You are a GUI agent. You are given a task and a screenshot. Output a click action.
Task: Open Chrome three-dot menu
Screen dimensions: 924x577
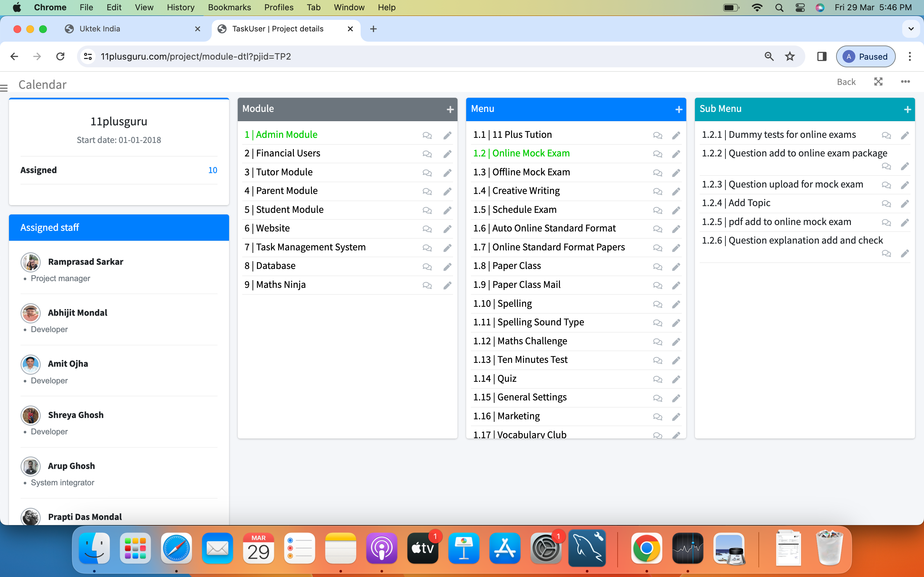tap(910, 56)
